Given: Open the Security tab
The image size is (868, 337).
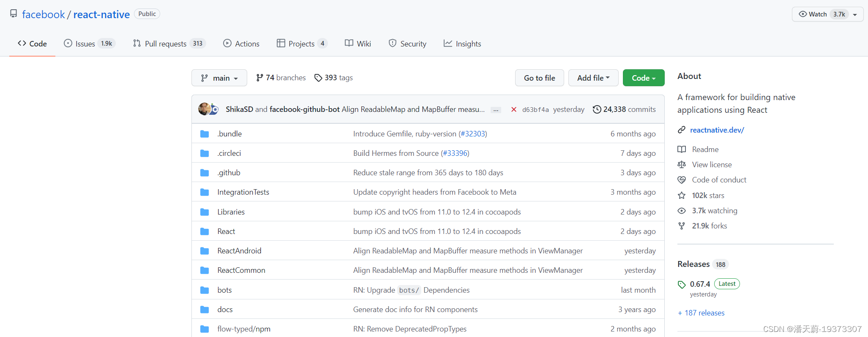Looking at the screenshot, I should 407,43.
